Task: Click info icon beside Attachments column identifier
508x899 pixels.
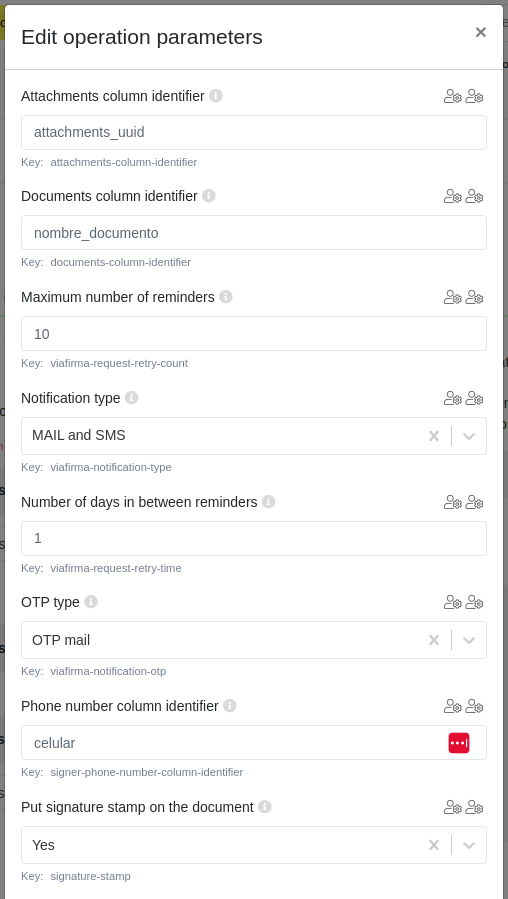Action: pyautogui.click(x=216, y=96)
